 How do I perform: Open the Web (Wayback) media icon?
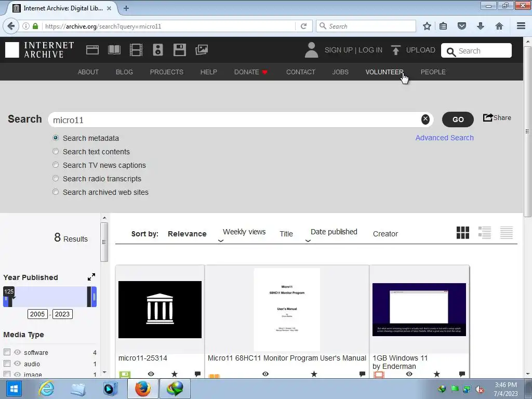pos(92,50)
